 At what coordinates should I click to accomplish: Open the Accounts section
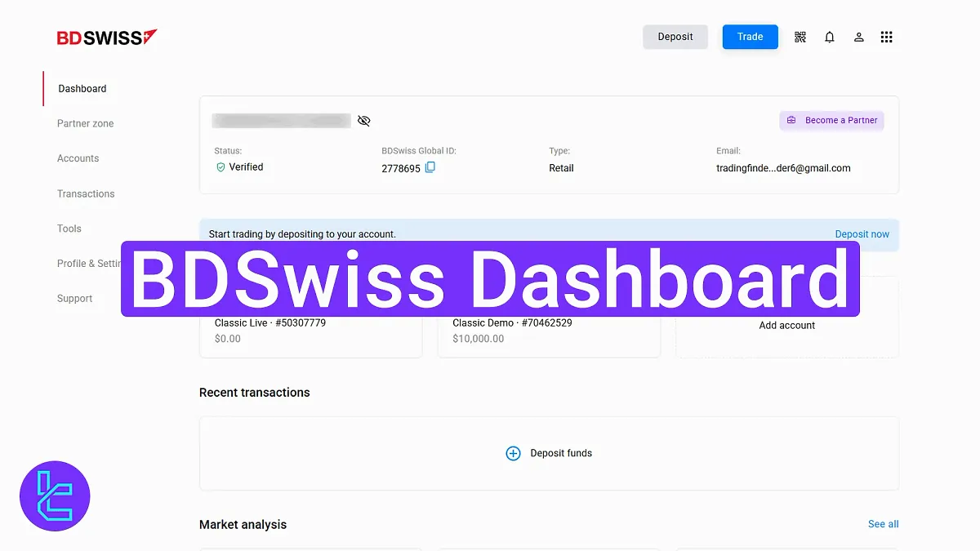[x=78, y=158]
